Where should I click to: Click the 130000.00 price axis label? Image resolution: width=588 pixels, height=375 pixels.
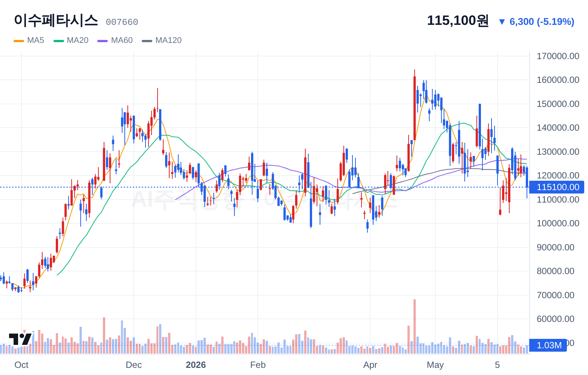[558, 152]
